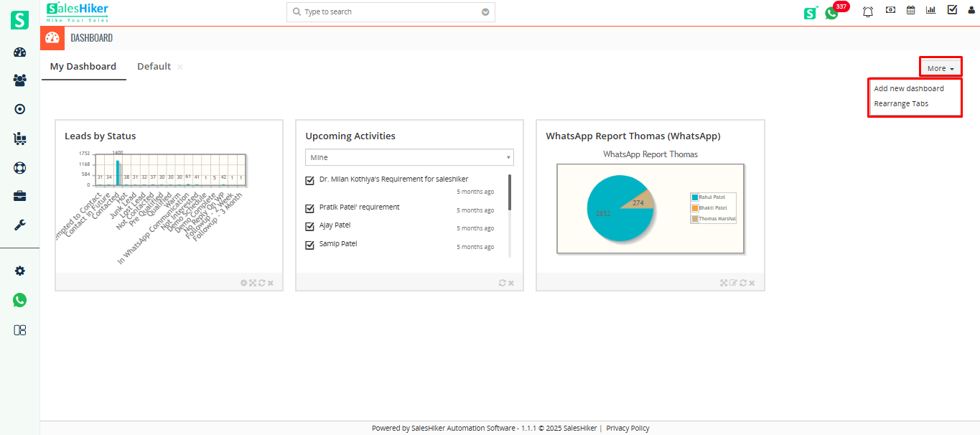
Task: Click the lifebuoy support icon in sidebar
Action: [x=19, y=167]
